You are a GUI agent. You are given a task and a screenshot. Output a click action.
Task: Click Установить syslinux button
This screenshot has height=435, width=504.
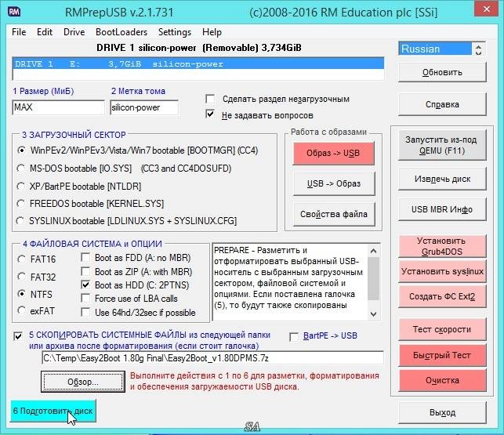pyautogui.click(x=442, y=272)
